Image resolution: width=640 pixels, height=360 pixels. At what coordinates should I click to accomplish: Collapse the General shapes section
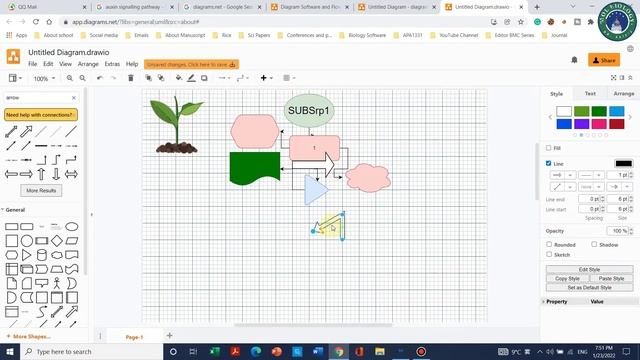(x=15, y=210)
